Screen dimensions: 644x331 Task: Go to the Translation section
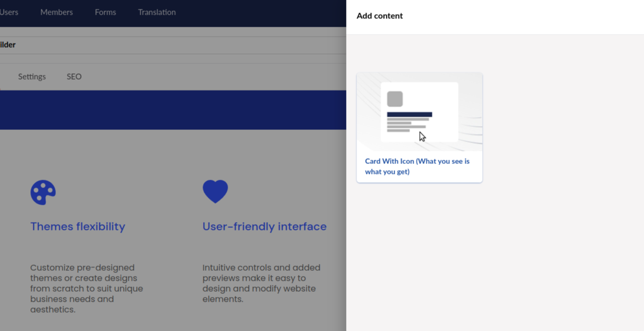(x=157, y=12)
